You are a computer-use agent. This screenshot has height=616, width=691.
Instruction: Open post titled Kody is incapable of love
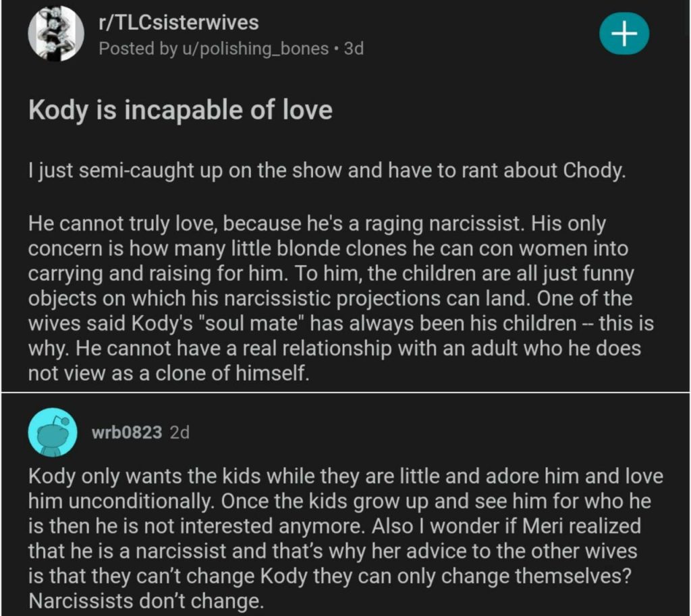click(180, 110)
